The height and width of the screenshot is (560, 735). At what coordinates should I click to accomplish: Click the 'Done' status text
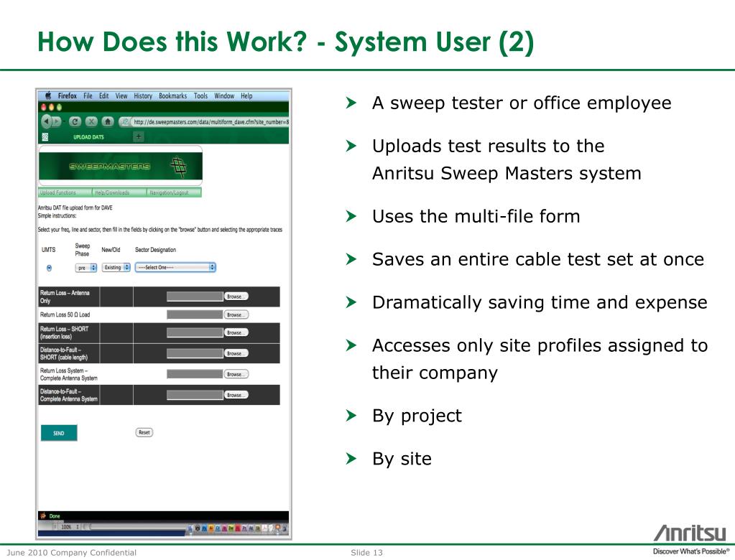pos(55,516)
